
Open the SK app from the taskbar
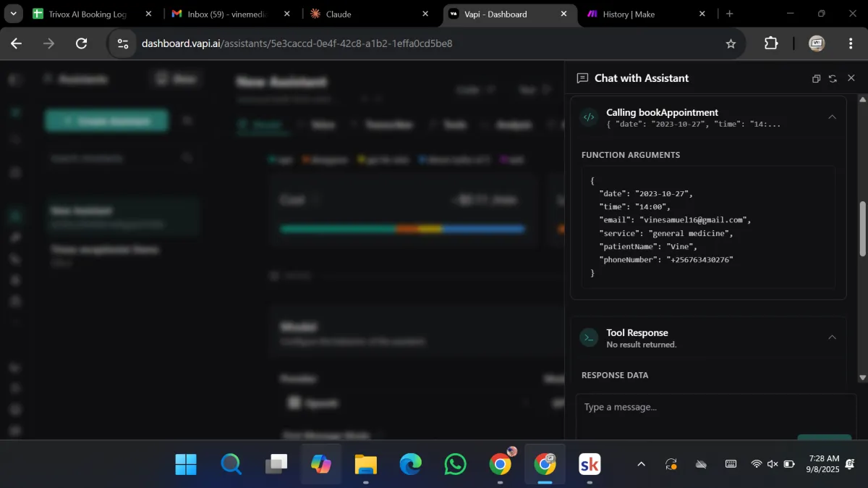pos(590,464)
